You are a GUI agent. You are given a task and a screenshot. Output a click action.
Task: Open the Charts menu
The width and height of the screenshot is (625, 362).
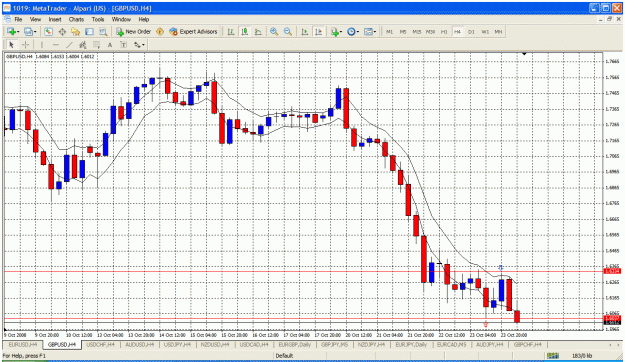[x=76, y=19]
